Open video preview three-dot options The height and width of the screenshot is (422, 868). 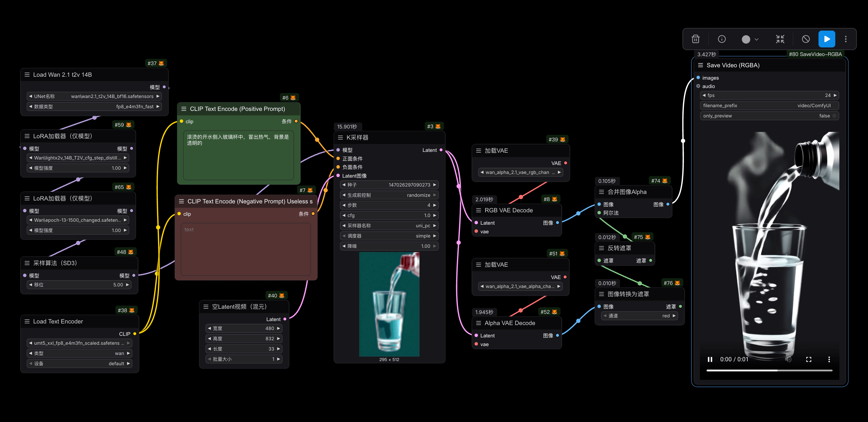(829, 360)
